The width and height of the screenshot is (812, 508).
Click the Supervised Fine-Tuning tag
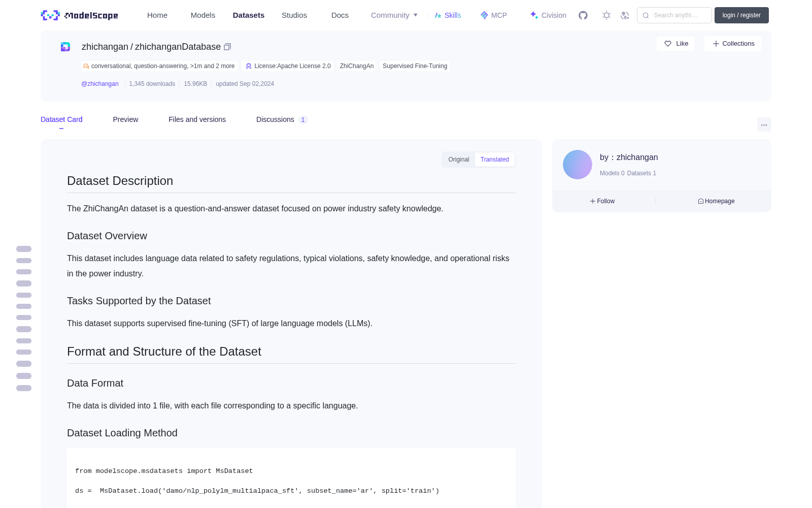[415, 66]
